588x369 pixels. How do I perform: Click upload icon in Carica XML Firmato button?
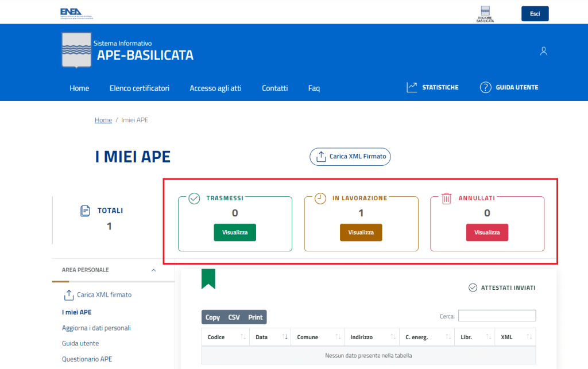[321, 157]
